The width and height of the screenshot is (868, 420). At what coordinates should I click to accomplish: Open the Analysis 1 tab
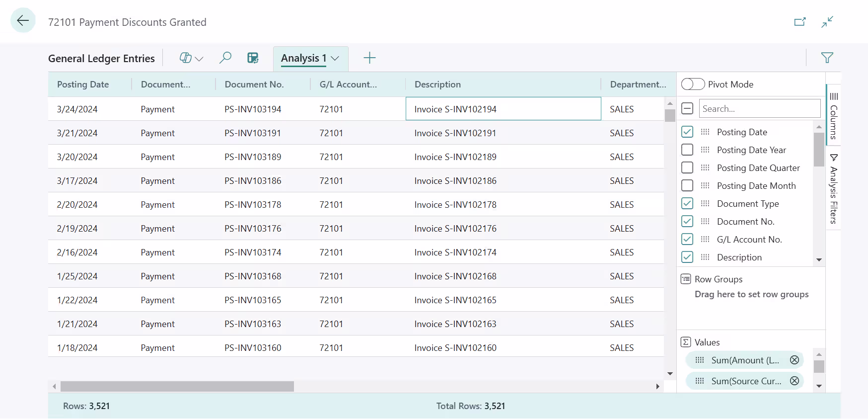(303, 58)
